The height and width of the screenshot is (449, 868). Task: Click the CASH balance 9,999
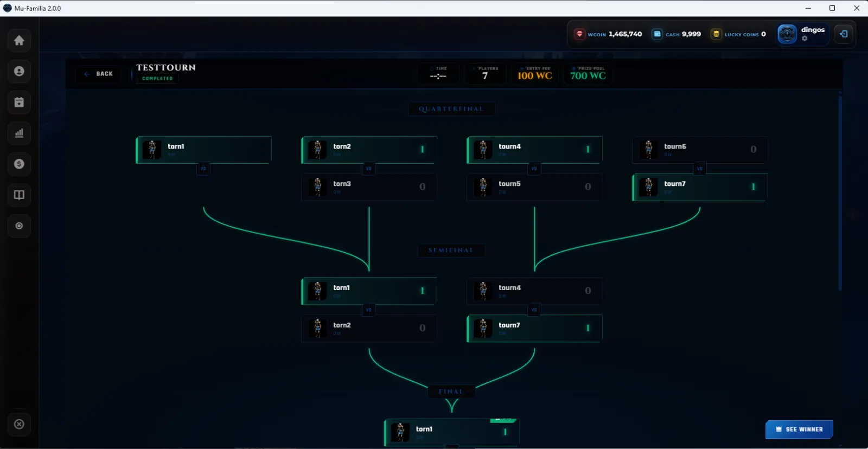(x=691, y=34)
